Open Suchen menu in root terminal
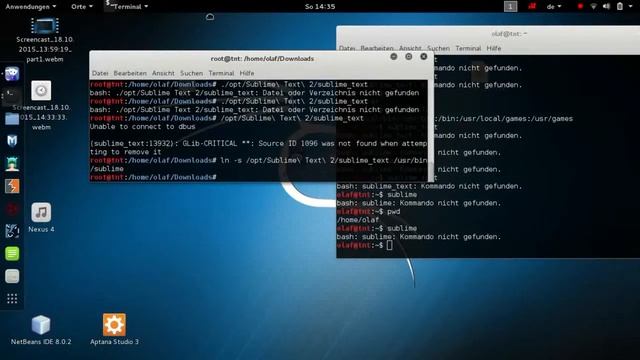This screenshot has height=360, width=640. tap(191, 73)
